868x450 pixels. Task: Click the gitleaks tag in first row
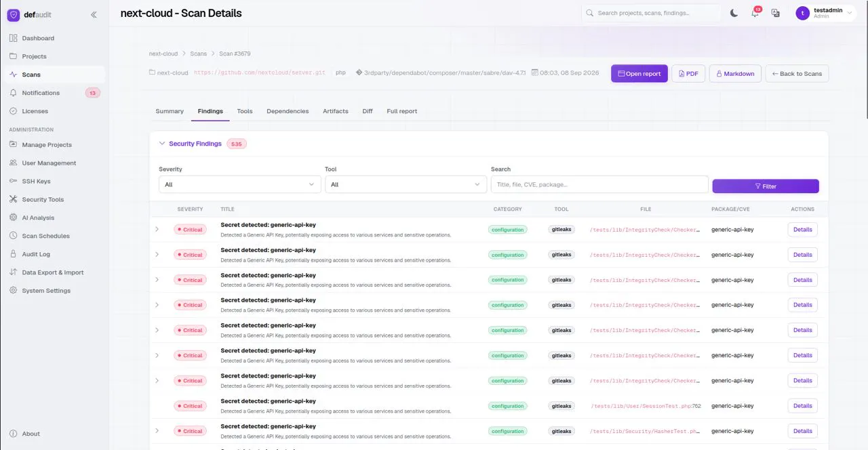click(561, 230)
